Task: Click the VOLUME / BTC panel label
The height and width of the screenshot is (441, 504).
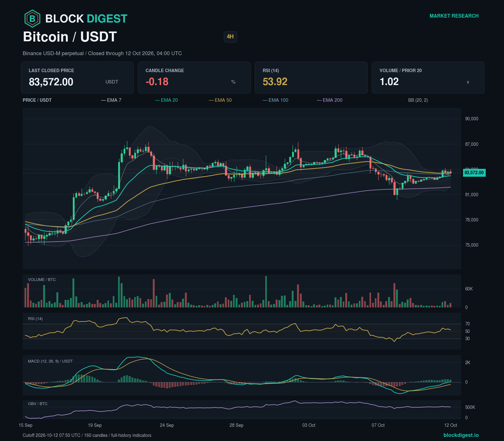Action: (x=42, y=280)
